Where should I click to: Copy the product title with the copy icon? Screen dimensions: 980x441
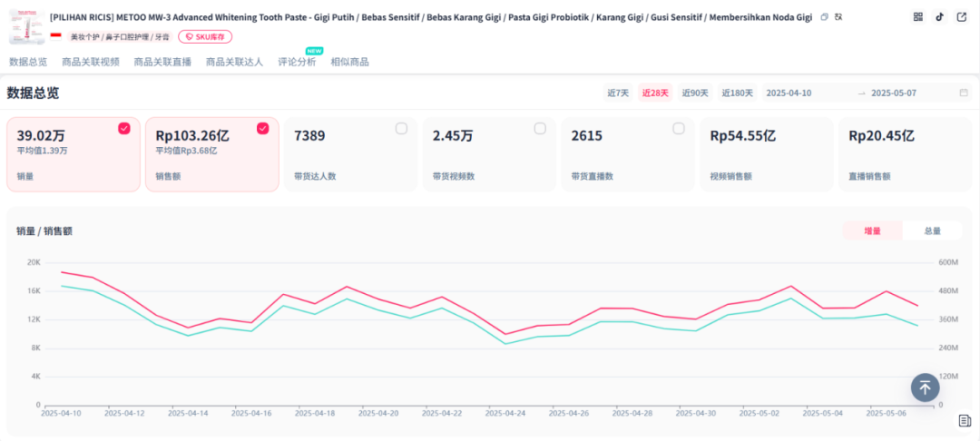click(x=824, y=17)
